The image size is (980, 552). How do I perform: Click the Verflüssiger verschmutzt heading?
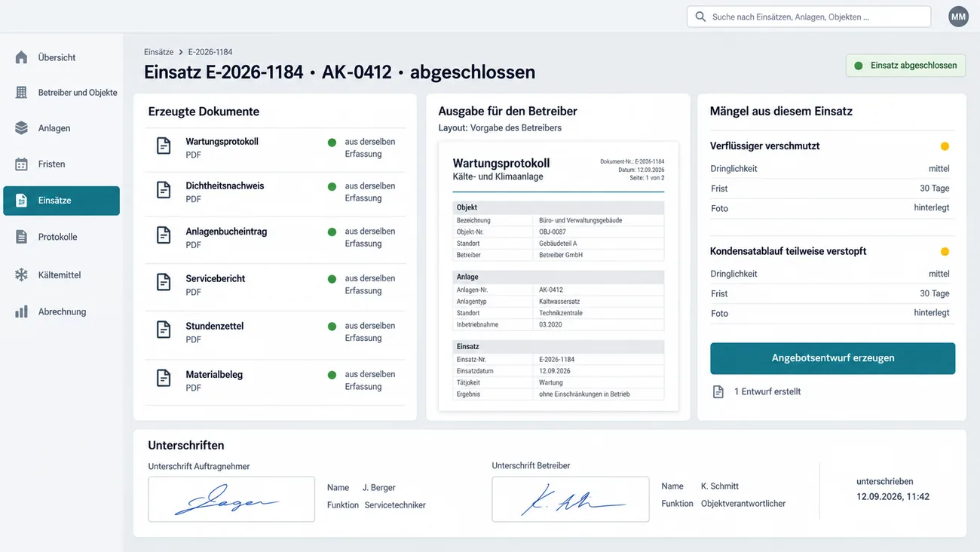764,146
